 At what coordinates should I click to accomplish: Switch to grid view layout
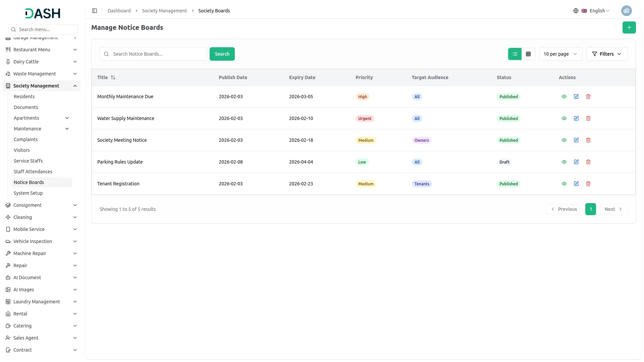pos(528,54)
